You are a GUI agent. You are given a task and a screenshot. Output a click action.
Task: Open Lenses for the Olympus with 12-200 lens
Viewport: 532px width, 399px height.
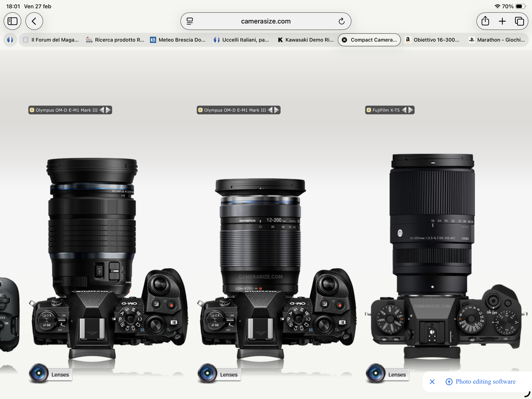pos(219,374)
